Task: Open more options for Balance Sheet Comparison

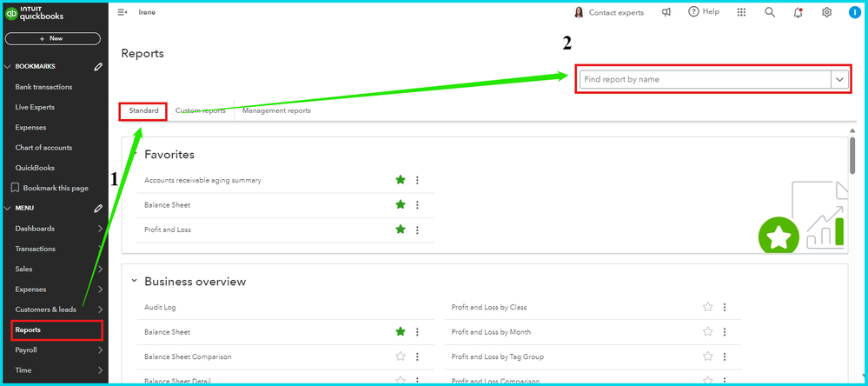Action: tap(417, 356)
